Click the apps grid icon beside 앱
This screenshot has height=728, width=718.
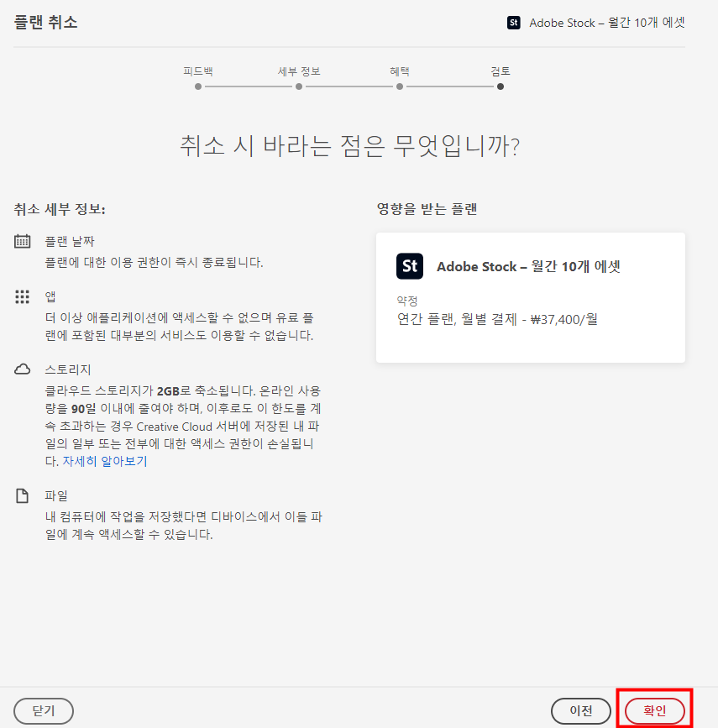point(23,296)
